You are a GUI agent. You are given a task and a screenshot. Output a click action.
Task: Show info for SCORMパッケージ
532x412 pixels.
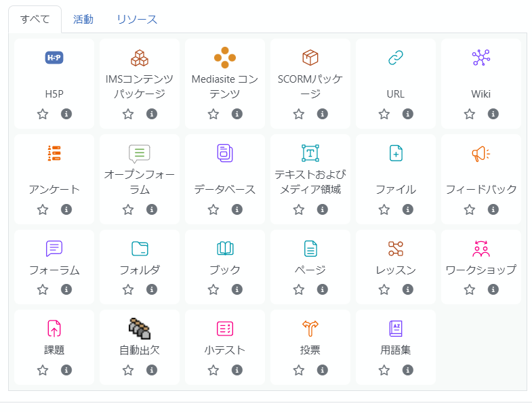(x=323, y=114)
